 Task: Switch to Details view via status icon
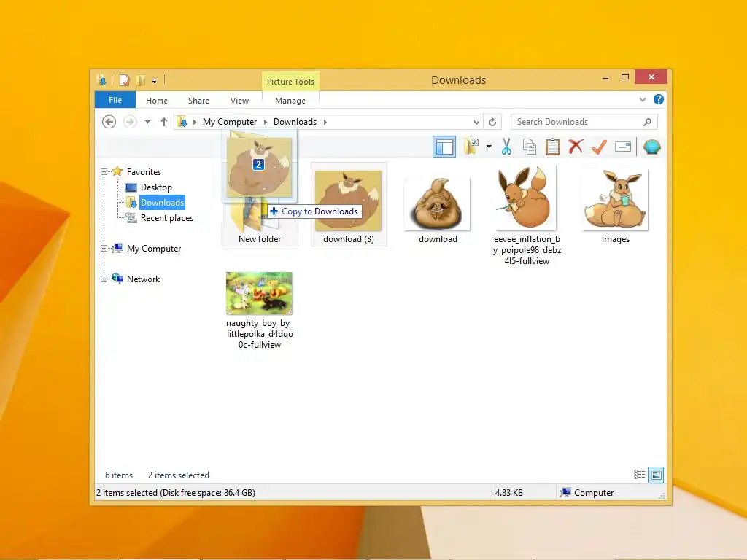pyautogui.click(x=639, y=475)
